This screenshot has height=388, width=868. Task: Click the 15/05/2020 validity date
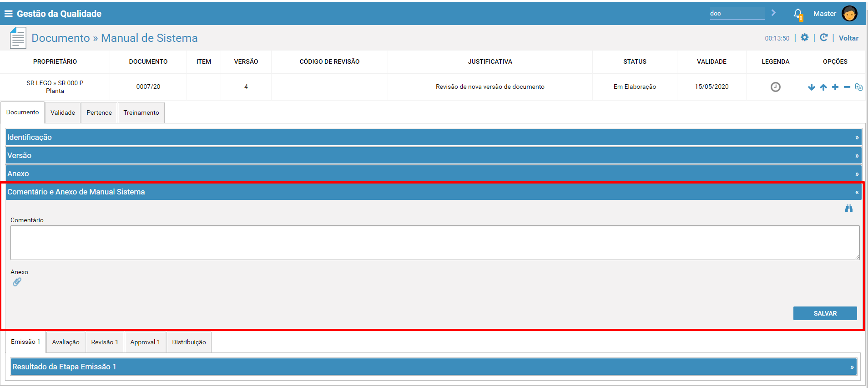(712, 87)
